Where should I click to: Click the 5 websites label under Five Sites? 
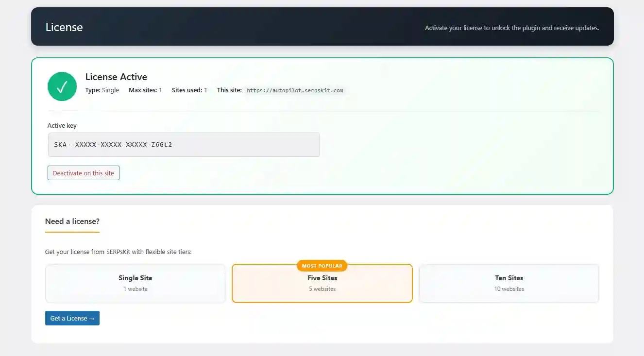[x=322, y=288]
